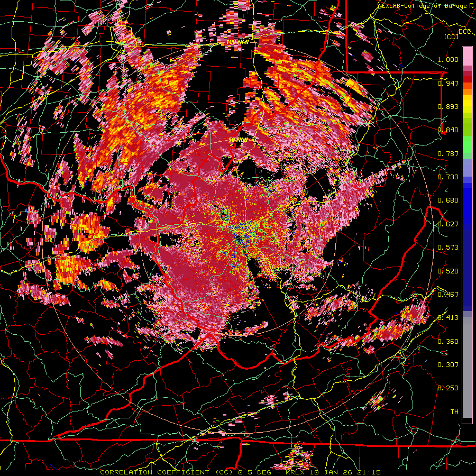Click the 0.840 legend value

pyautogui.click(x=448, y=130)
